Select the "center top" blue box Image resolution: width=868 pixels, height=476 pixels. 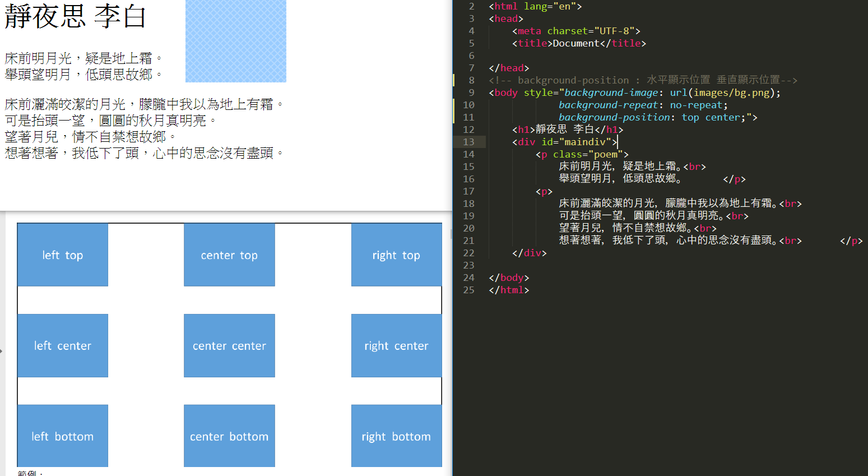click(x=229, y=255)
